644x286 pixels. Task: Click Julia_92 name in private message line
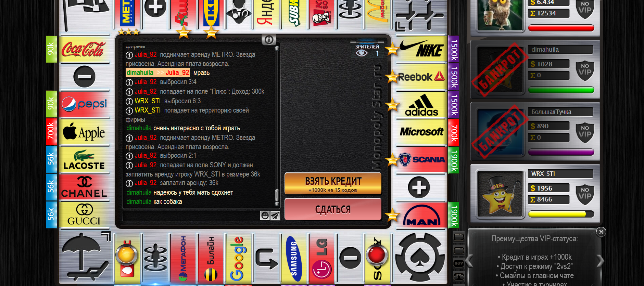click(x=177, y=73)
